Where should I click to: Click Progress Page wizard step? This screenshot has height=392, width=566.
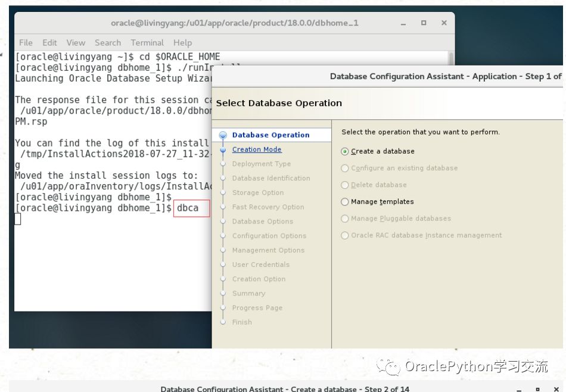click(257, 308)
